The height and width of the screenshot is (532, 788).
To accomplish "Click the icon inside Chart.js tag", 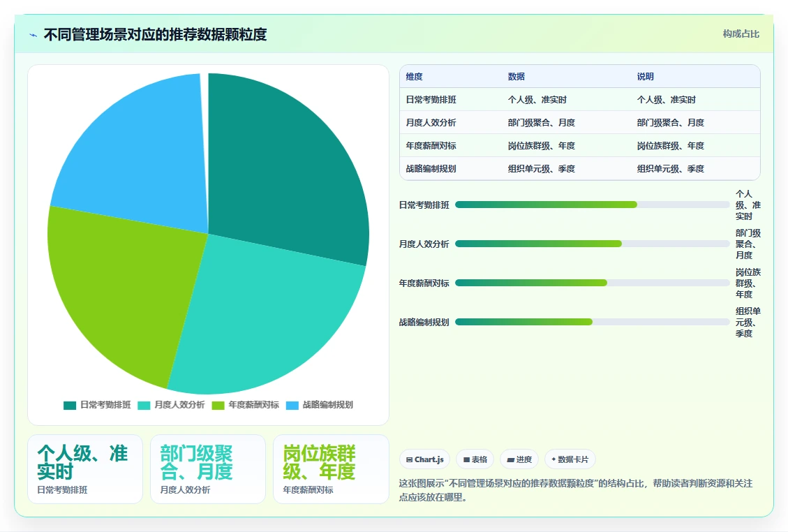I will (409, 460).
